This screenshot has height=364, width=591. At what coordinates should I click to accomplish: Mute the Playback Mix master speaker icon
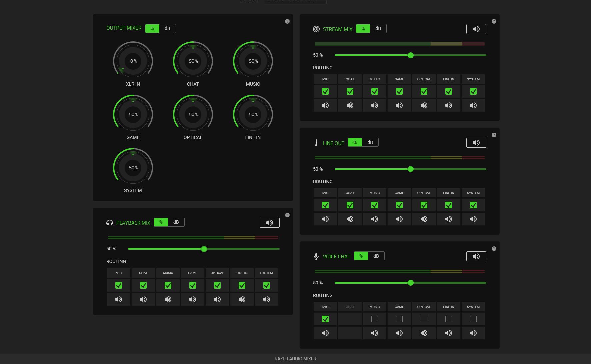269,222
